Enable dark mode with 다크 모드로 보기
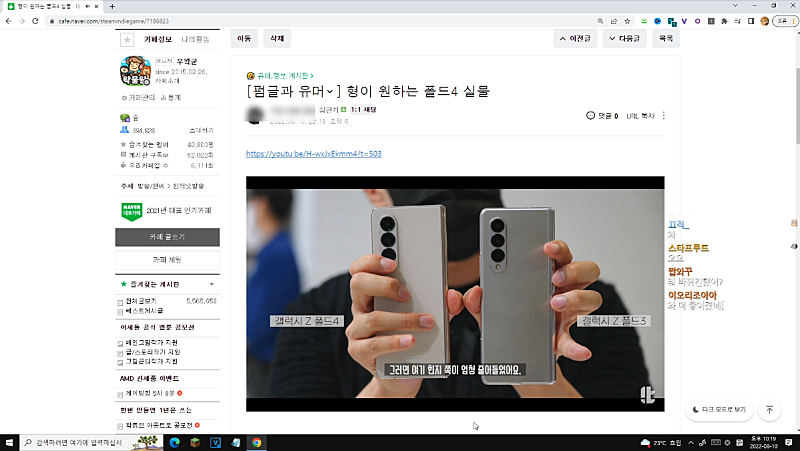The width and height of the screenshot is (800, 451). click(719, 410)
